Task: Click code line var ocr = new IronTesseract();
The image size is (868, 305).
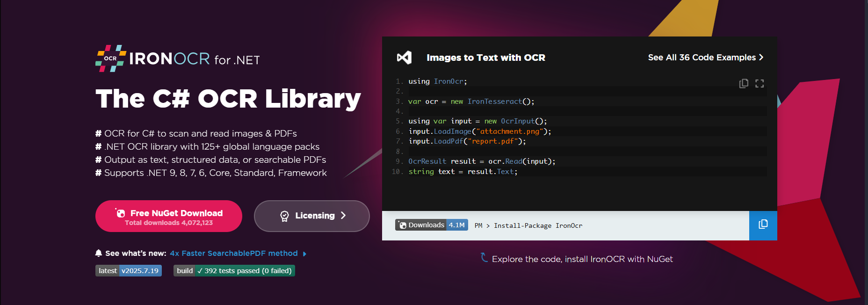Action: point(471,102)
